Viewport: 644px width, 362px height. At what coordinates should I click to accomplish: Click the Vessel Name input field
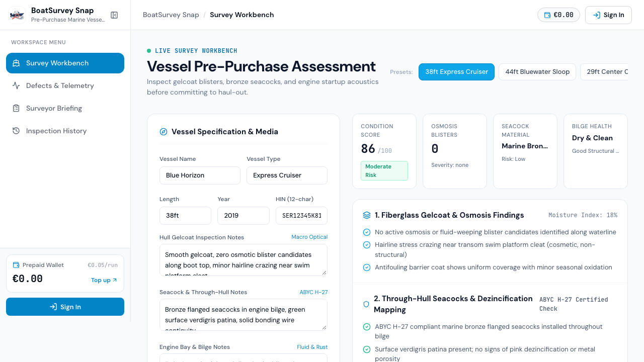(200, 175)
